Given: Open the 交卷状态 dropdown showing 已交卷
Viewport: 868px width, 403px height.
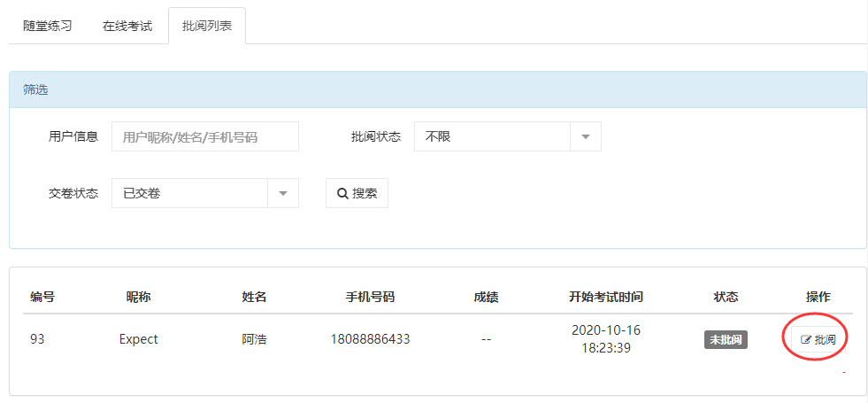Looking at the screenshot, I should tap(205, 193).
